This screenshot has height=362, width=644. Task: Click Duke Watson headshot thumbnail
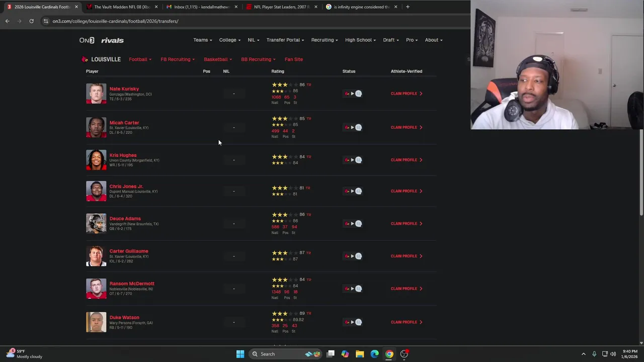(x=96, y=322)
